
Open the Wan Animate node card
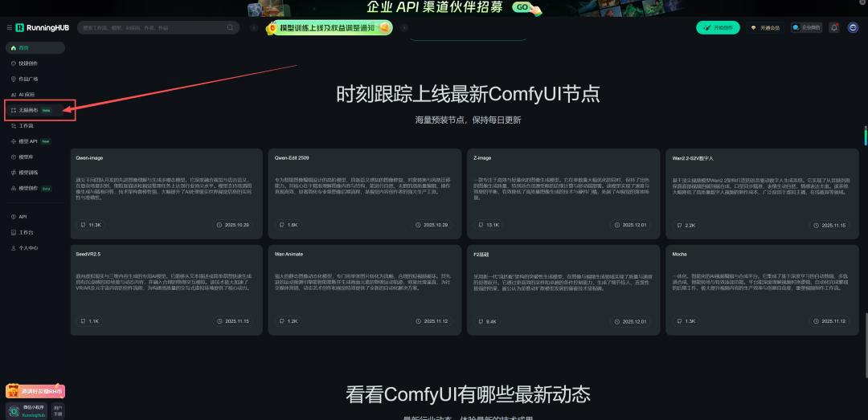point(364,290)
